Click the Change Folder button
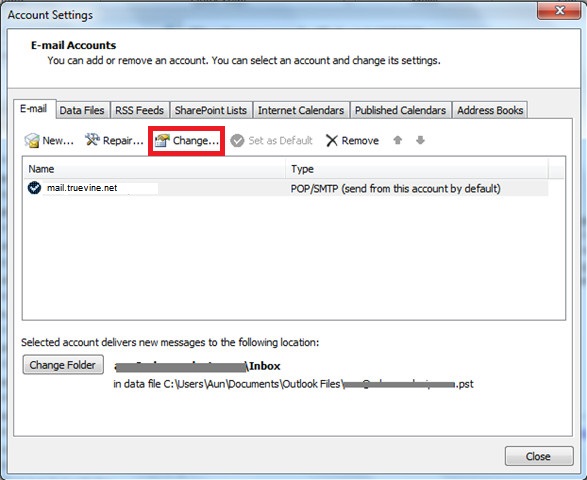This screenshot has width=587, height=480. pyautogui.click(x=63, y=365)
